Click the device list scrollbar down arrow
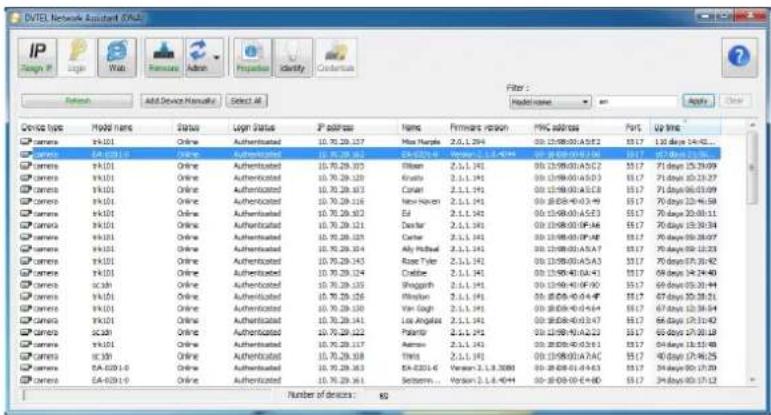 tap(752, 380)
